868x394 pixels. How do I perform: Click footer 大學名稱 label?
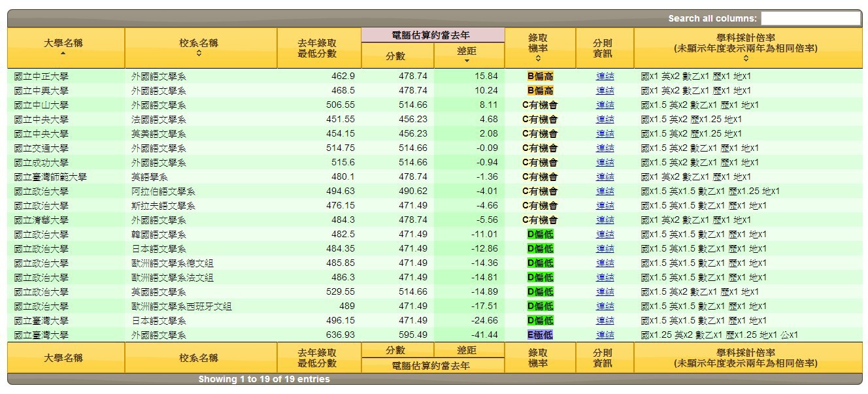[x=63, y=357]
